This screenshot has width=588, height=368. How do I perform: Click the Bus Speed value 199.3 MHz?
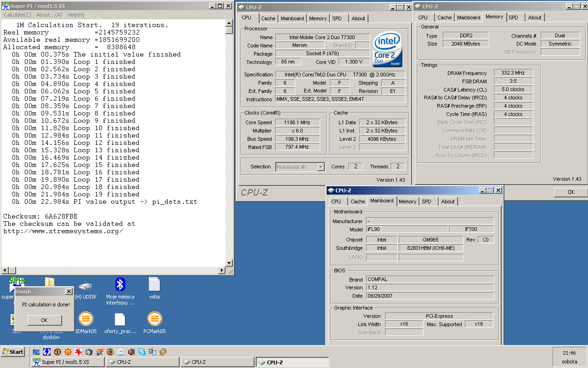tap(298, 139)
